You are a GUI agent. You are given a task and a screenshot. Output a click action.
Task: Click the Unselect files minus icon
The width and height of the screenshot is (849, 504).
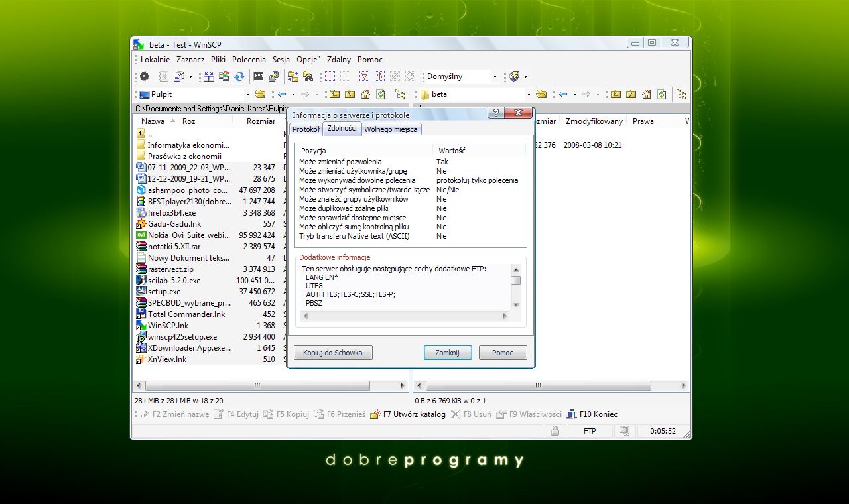pos(345,76)
